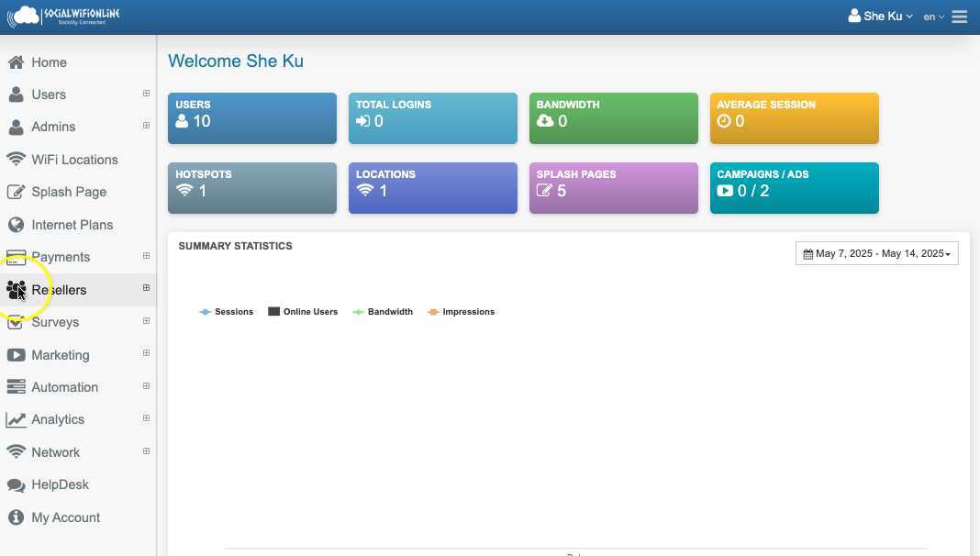This screenshot has height=556, width=980.
Task: Click the USERS stat card title
Action: (x=193, y=105)
